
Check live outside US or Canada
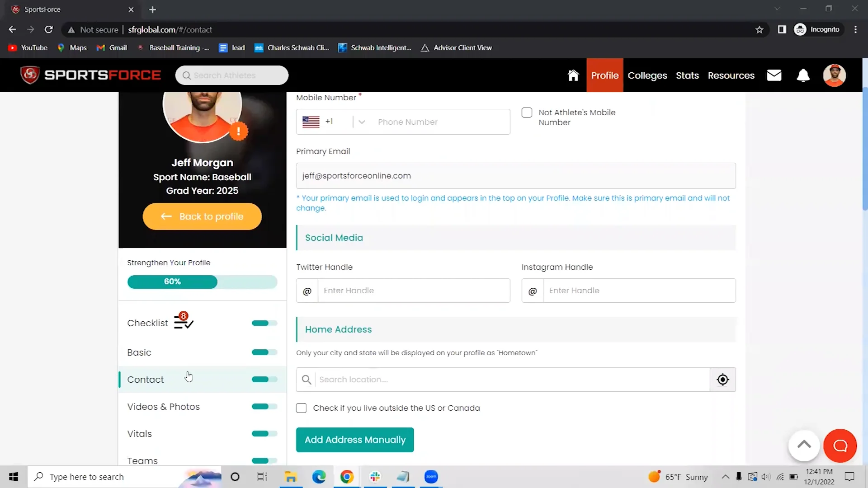pyautogui.click(x=301, y=408)
